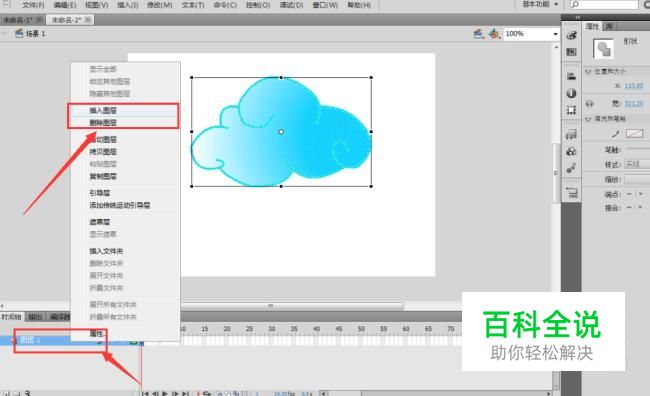Choose 拷贝图层 in the context menu
This screenshot has width=650, height=396.
coord(125,152)
